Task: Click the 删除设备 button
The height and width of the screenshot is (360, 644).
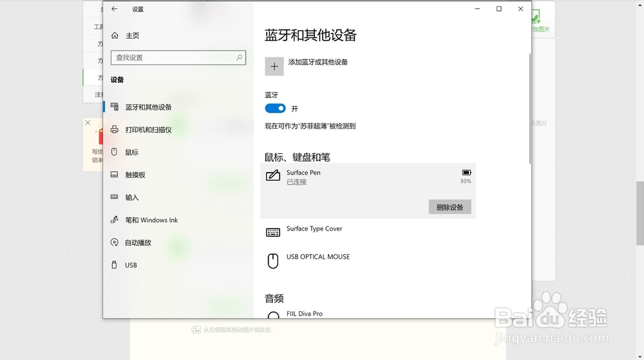Action: 450,207
